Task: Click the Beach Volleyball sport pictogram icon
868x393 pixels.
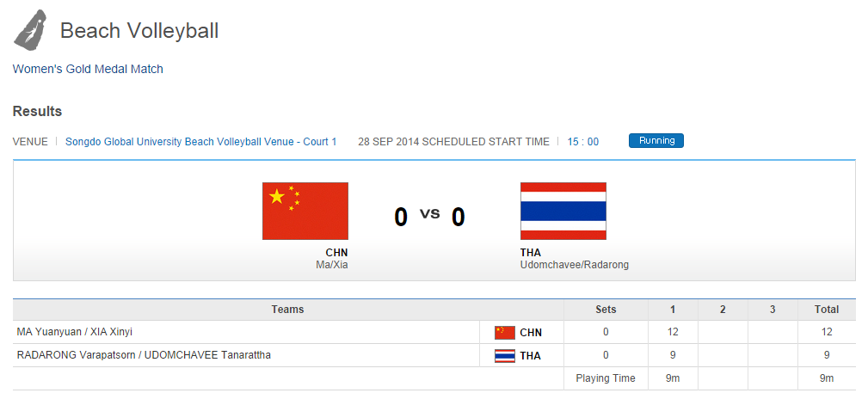Action: point(30,30)
